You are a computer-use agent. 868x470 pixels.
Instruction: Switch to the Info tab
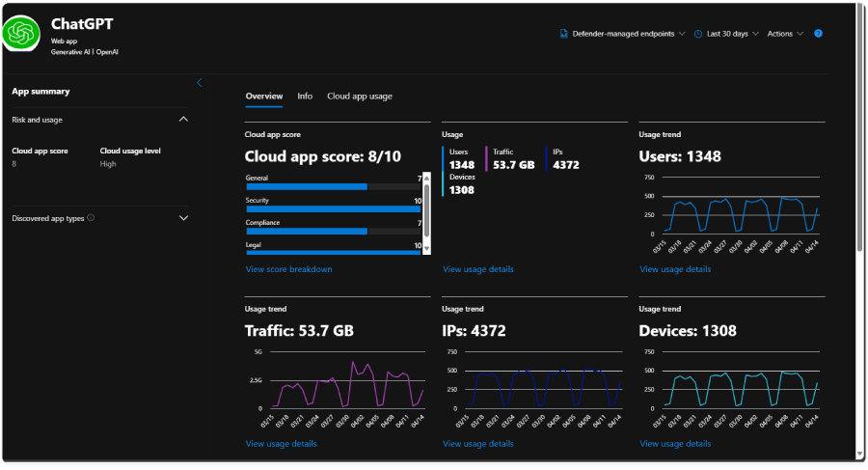[305, 96]
